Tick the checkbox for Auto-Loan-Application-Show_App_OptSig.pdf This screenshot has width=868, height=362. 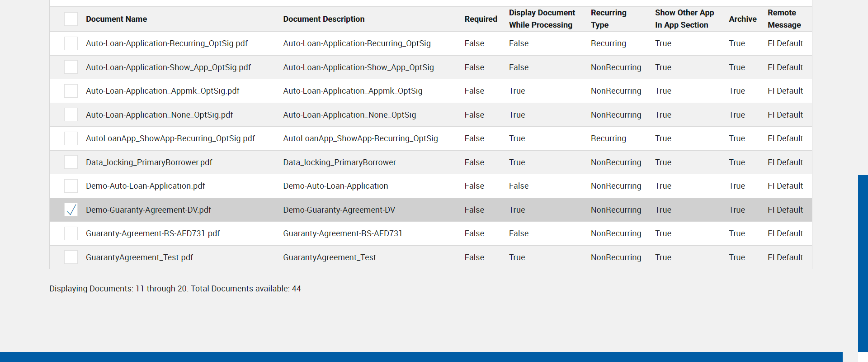click(x=71, y=67)
